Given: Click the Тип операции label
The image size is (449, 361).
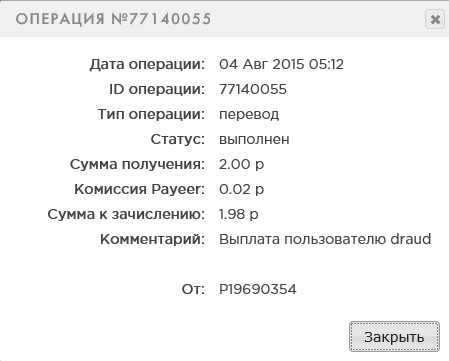Looking at the screenshot, I should click(x=151, y=115).
